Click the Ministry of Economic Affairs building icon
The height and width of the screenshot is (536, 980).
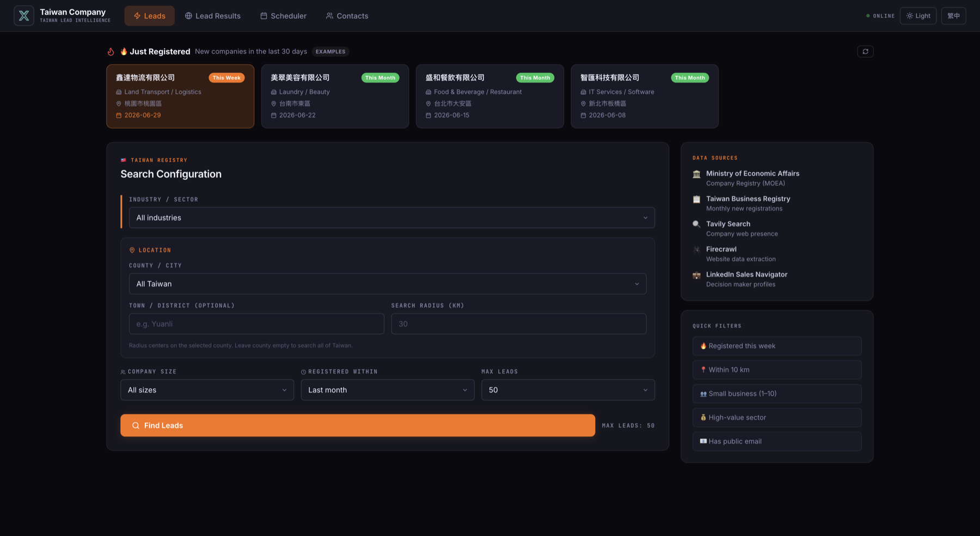point(696,174)
